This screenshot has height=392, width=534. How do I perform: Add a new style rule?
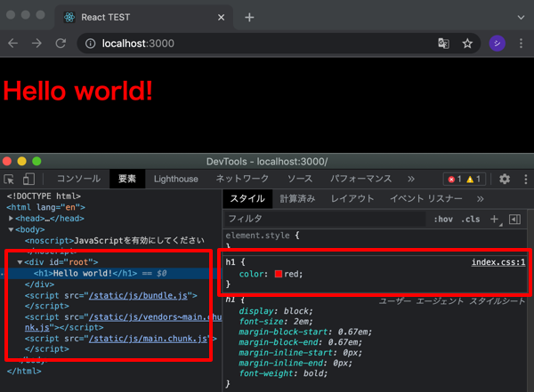click(x=495, y=220)
